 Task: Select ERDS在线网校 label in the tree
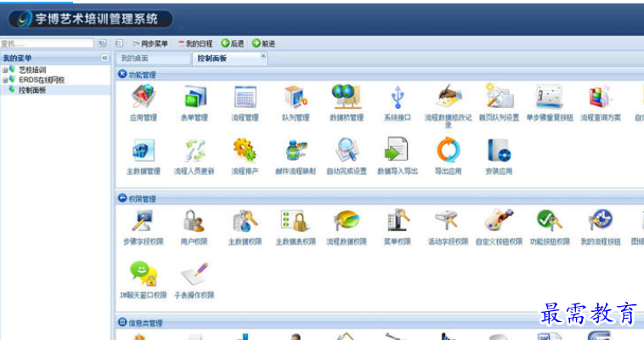(42, 80)
